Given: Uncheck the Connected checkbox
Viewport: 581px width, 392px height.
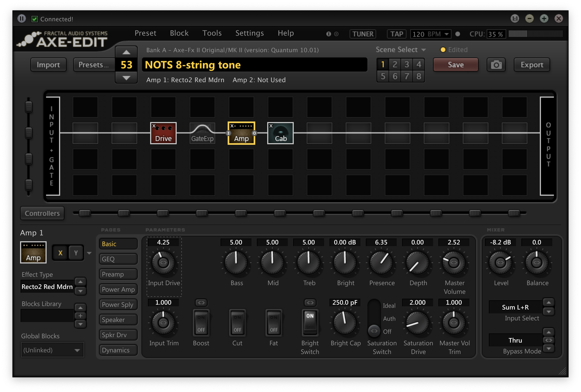Looking at the screenshot, I should tap(34, 19).
